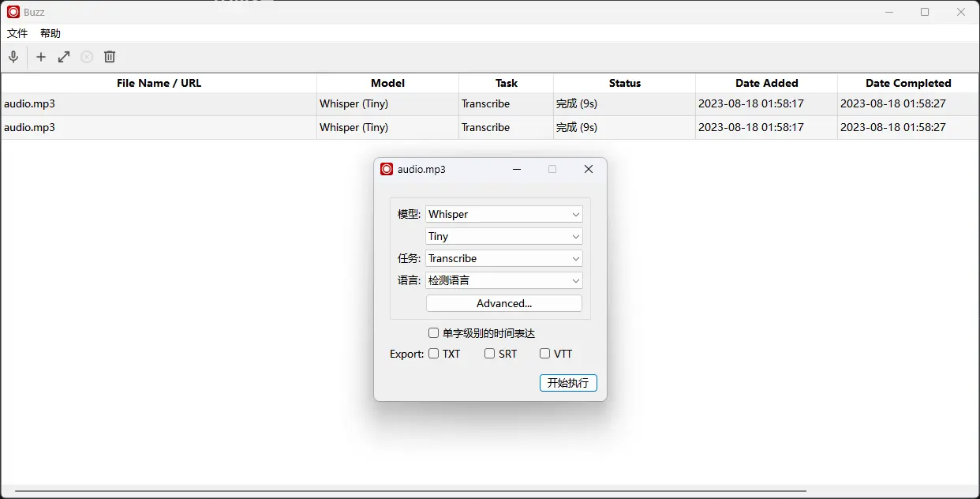Open the 帮助 menu
980x499 pixels.
point(50,33)
